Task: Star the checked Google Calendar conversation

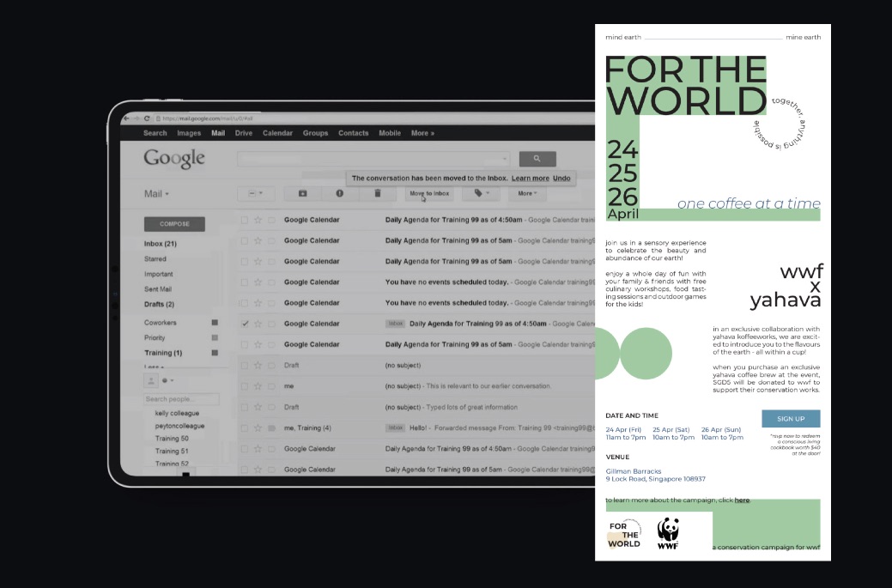Action: tap(258, 324)
